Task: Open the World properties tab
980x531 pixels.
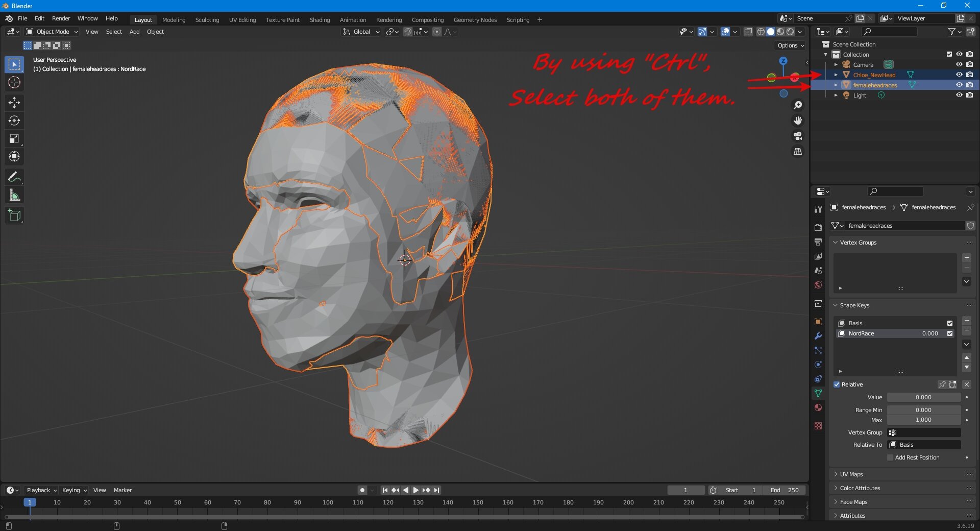Action: pyautogui.click(x=818, y=285)
